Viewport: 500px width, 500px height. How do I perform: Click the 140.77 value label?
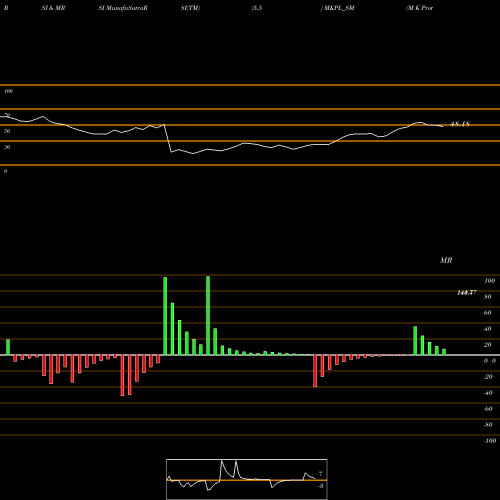(467, 293)
